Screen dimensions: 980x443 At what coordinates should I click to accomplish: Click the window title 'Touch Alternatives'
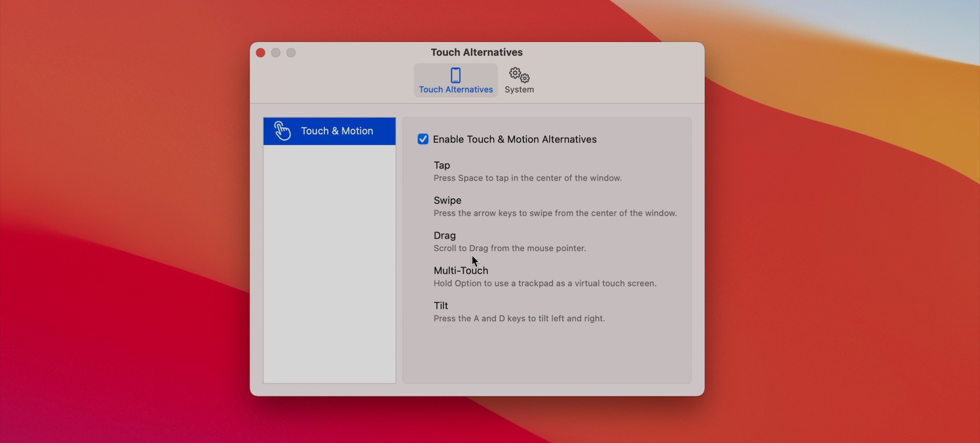click(x=476, y=53)
